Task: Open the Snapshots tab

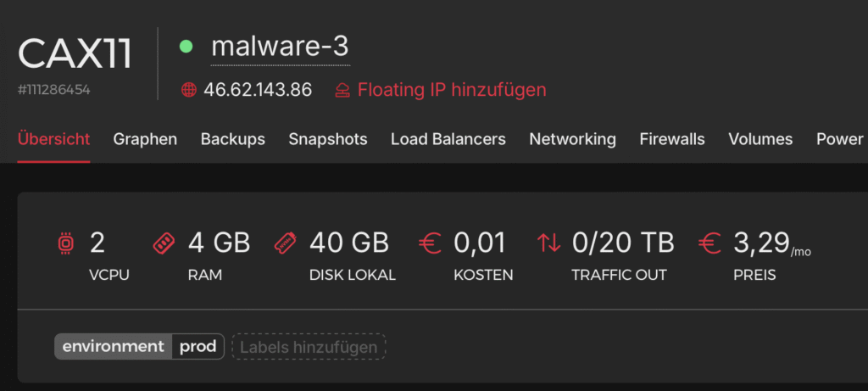Action: point(327,139)
